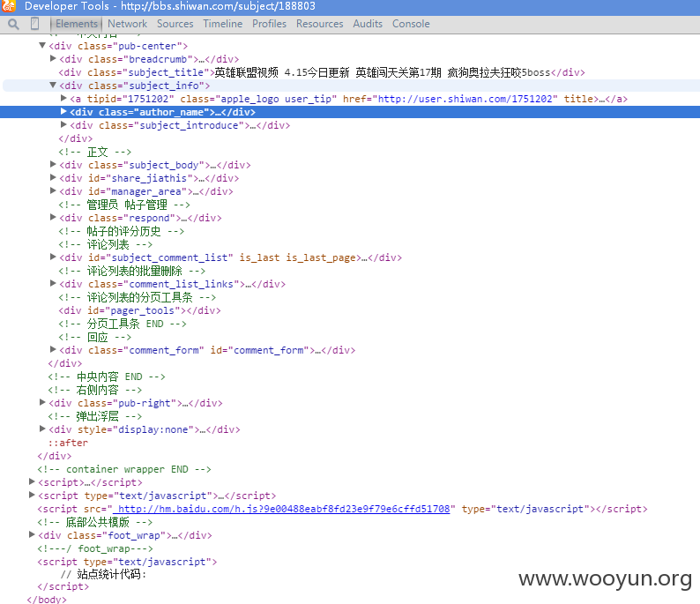Expand the manager_area div node
The height and width of the screenshot is (604, 700).
(53, 191)
